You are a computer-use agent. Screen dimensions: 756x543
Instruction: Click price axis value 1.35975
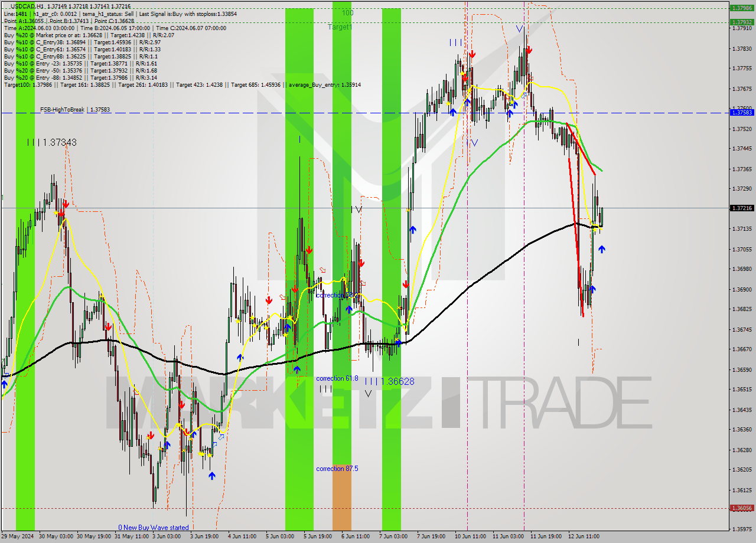(742, 529)
